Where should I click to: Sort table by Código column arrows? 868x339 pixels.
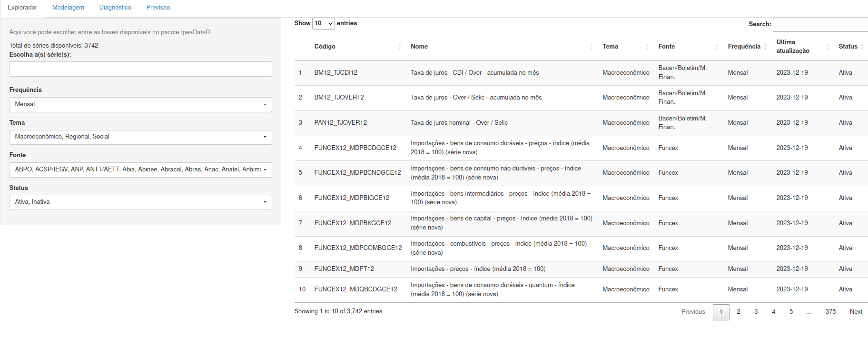click(399, 47)
